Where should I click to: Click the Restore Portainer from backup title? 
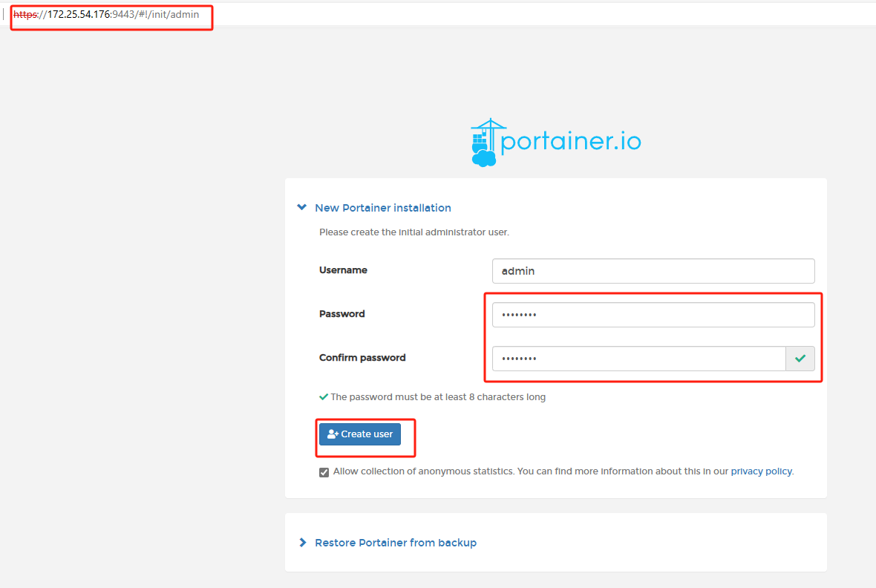pos(395,543)
